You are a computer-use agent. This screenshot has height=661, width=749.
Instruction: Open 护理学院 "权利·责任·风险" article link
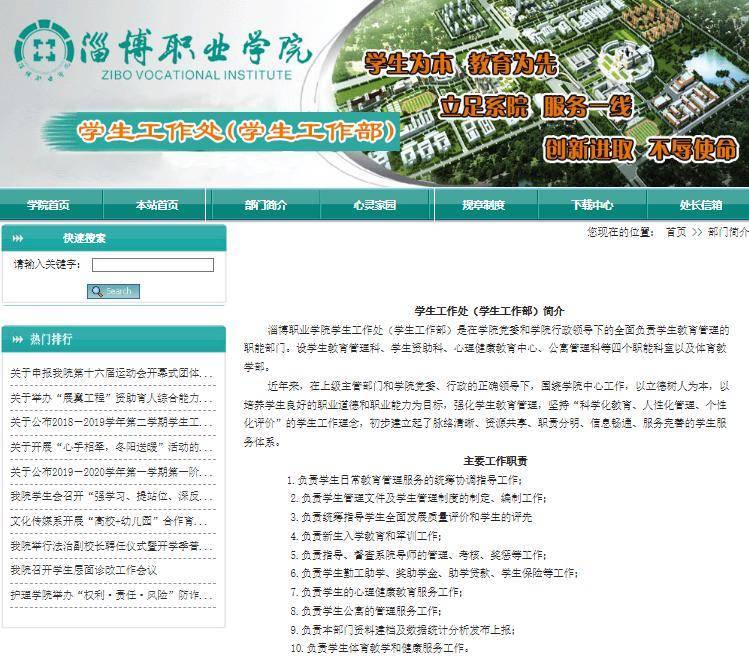coord(112,594)
